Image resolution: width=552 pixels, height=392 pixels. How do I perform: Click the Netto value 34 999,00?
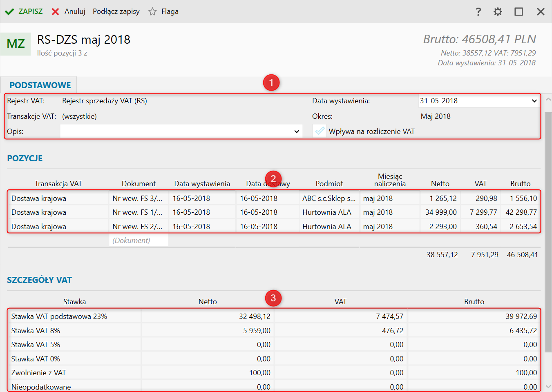pyautogui.click(x=441, y=212)
